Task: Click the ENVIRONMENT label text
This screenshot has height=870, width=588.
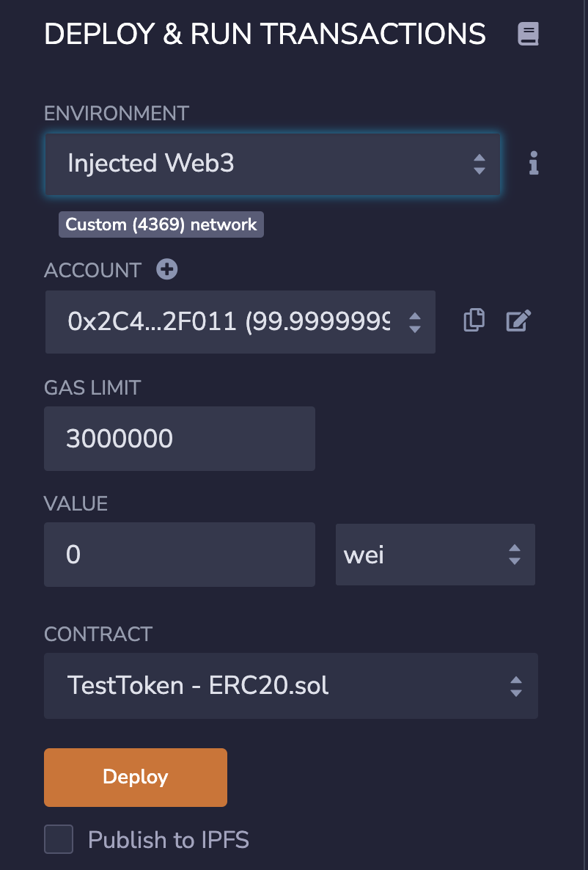Action: [x=117, y=114]
